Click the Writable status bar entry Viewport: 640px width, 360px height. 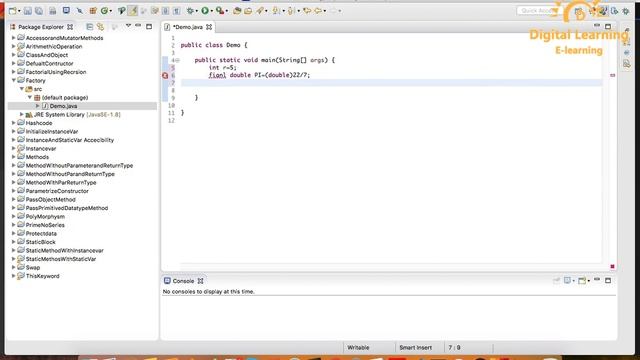pyautogui.click(x=358, y=348)
